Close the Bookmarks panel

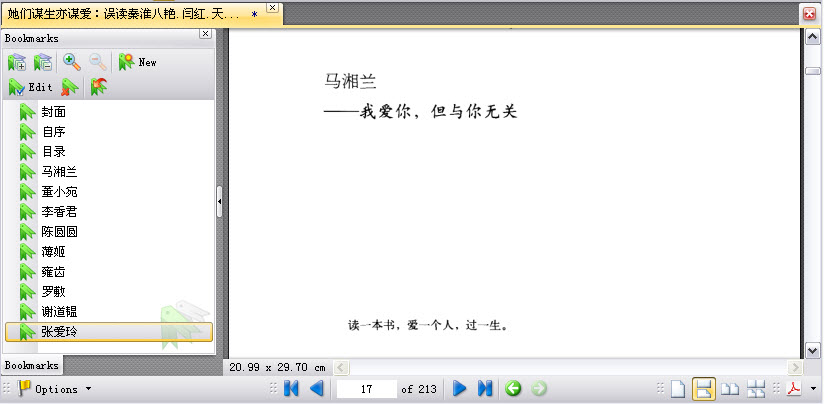205,34
